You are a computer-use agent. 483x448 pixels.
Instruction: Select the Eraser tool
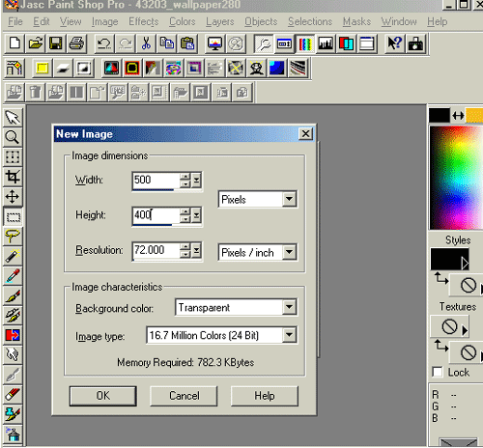(x=13, y=395)
